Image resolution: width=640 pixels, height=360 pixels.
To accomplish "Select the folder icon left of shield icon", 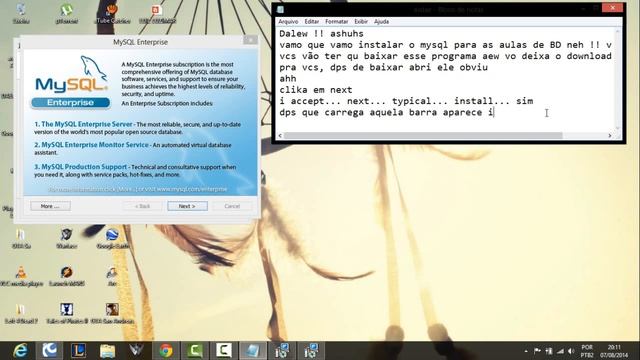I will [21, 239].
